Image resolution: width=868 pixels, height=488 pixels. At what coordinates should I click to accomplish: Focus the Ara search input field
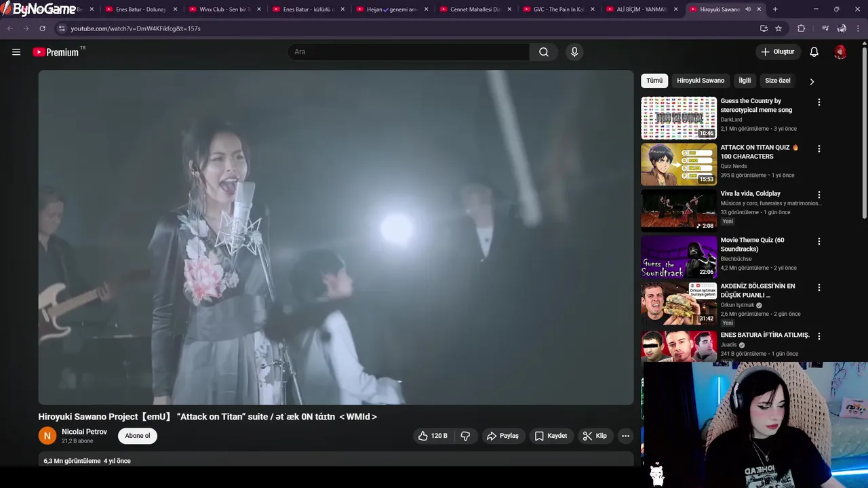409,52
